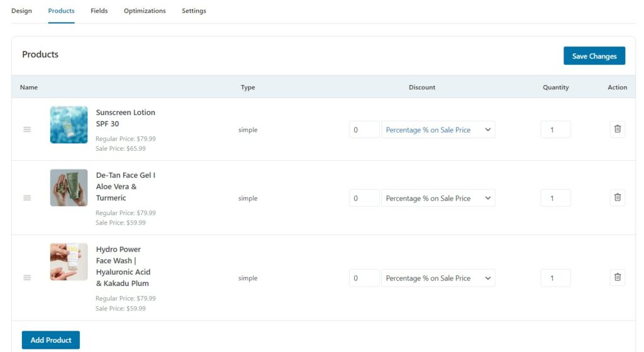Screen dimensions: 644x352
Task: Expand De-Tan Face Gel discount type dropdown
Action: [x=438, y=198]
